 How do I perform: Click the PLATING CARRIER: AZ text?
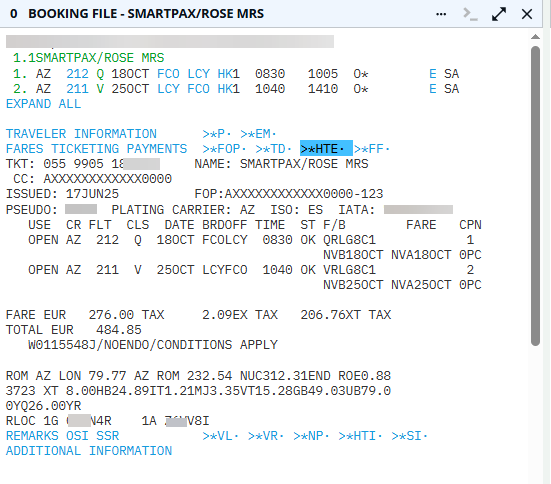click(x=183, y=209)
